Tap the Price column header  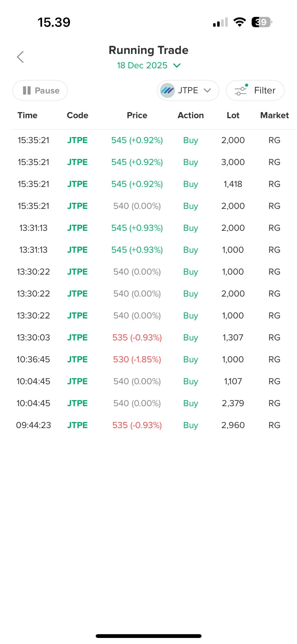[137, 115]
